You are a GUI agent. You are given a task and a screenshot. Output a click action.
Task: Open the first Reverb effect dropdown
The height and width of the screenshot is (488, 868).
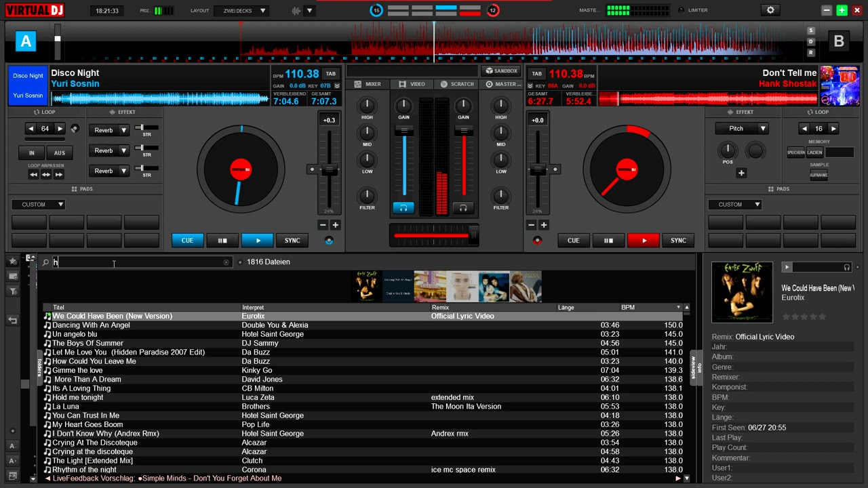(123, 130)
